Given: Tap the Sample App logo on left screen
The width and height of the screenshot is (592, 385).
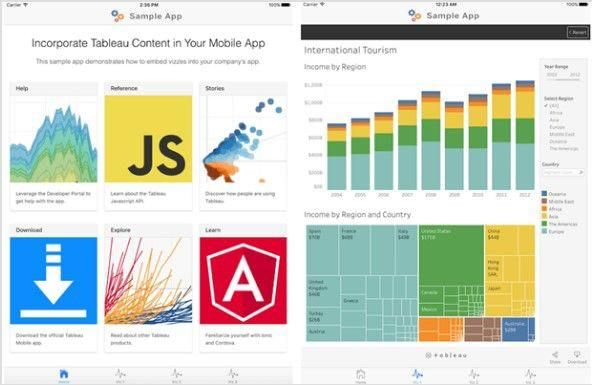Looking at the screenshot, I should point(117,16).
